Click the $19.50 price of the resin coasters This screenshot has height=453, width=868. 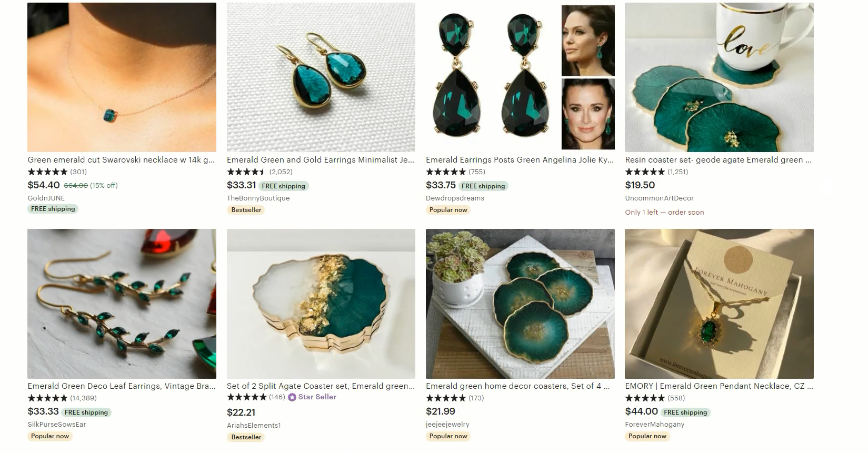640,185
